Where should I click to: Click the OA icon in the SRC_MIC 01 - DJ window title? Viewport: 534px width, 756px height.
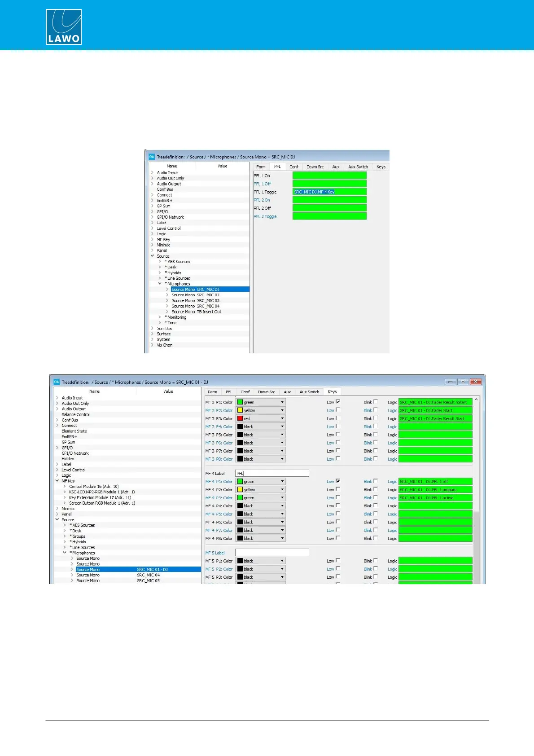pos(57,382)
